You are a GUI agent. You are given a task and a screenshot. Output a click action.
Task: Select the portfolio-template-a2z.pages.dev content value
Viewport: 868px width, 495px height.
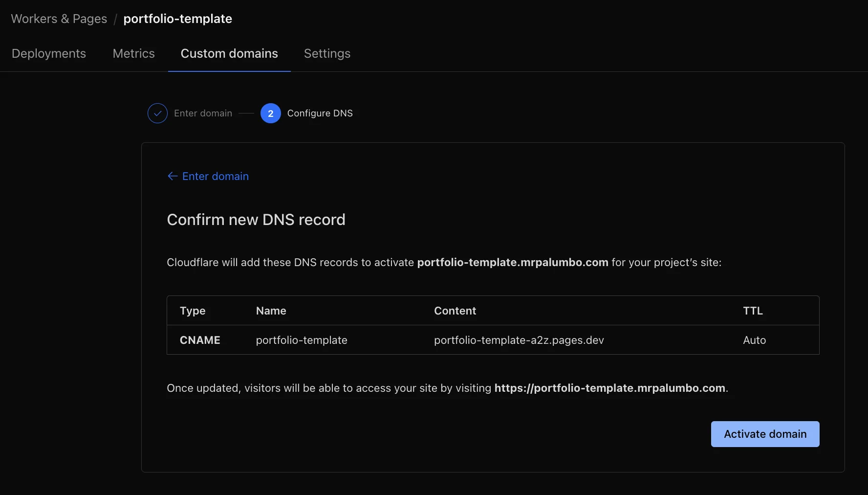pos(519,340)
